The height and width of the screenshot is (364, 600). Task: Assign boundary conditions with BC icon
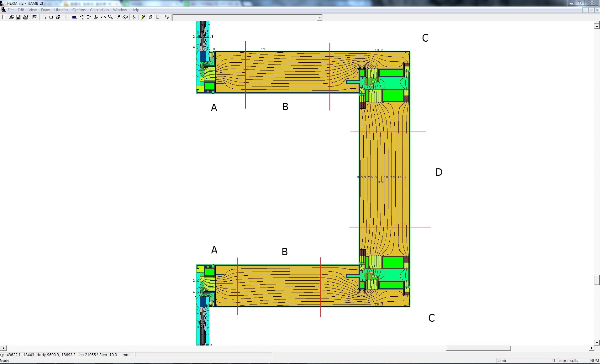pos(134,17)
